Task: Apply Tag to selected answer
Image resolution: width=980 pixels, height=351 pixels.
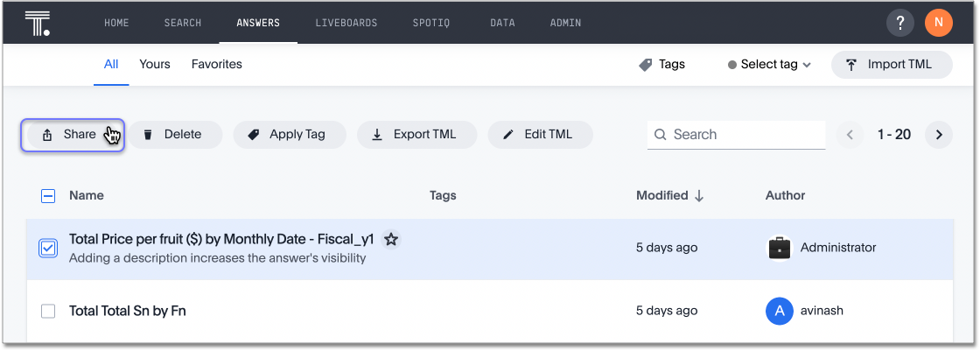Action: coord(288,135)
